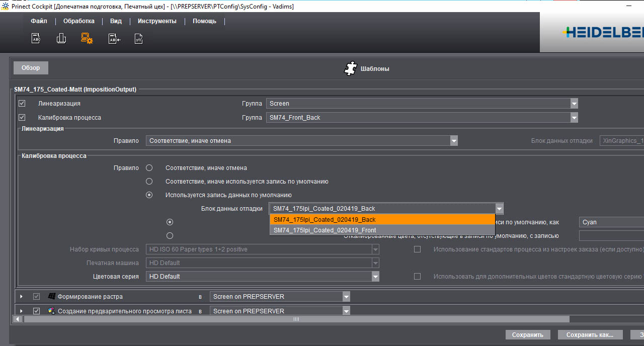
Task: Close the Блок данных отладки dropdown arrow
Action: [499, 209]
